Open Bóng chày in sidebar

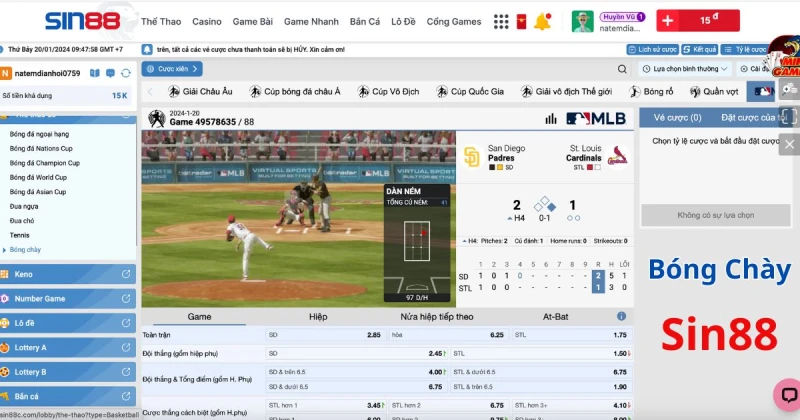(x=25, y=250)
